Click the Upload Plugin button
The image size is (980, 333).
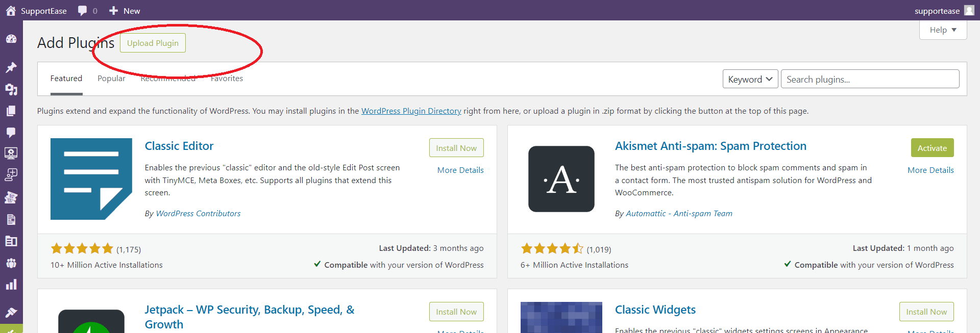[x=153, y=43]
